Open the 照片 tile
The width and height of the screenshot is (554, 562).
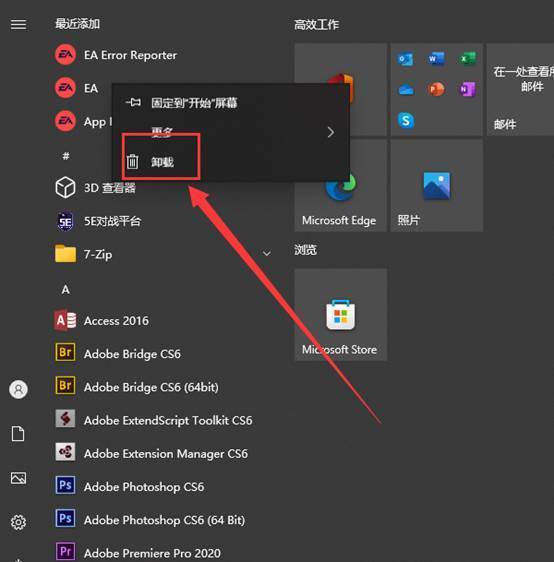pyautogui.click(x=436, y=186)
